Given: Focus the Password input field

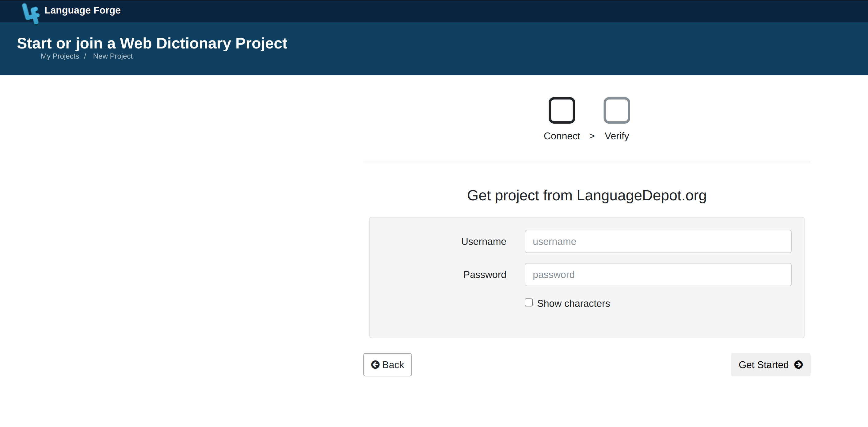Looking at the screenshot, I should 658,275.
